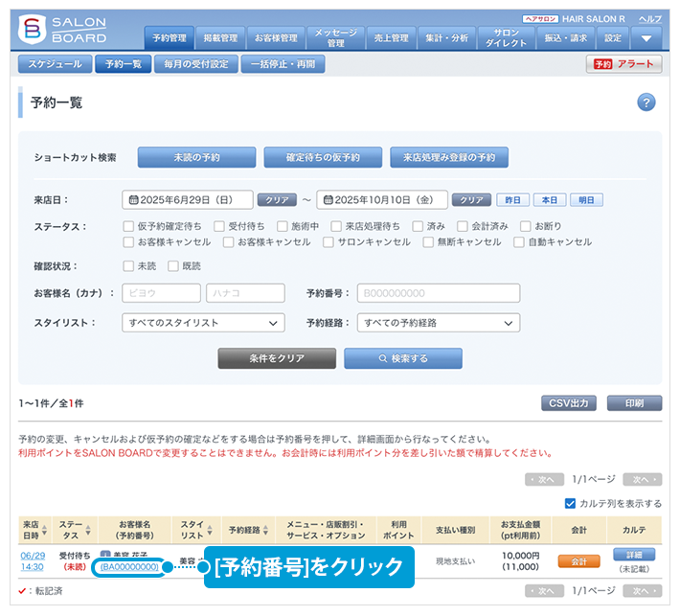Open the すべての予約経路 dropdown
Screen dimensions: 680x616
click(x=439, y=323)
